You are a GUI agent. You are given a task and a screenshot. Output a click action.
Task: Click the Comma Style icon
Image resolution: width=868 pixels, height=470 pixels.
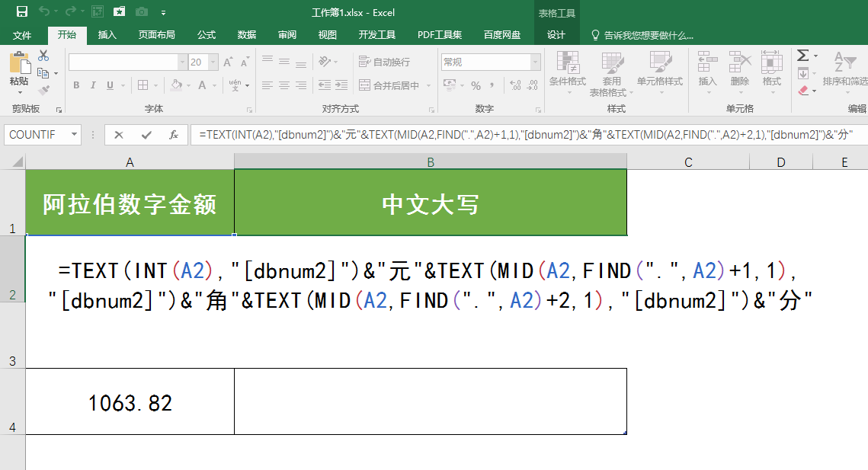(492, 85)
